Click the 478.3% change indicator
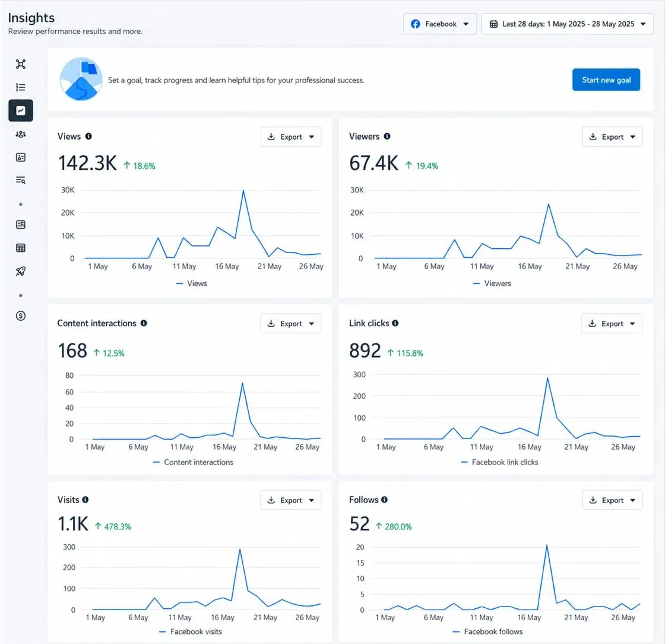Image resolution: width=665 pixels, height=644 pixels. (113, 526)
